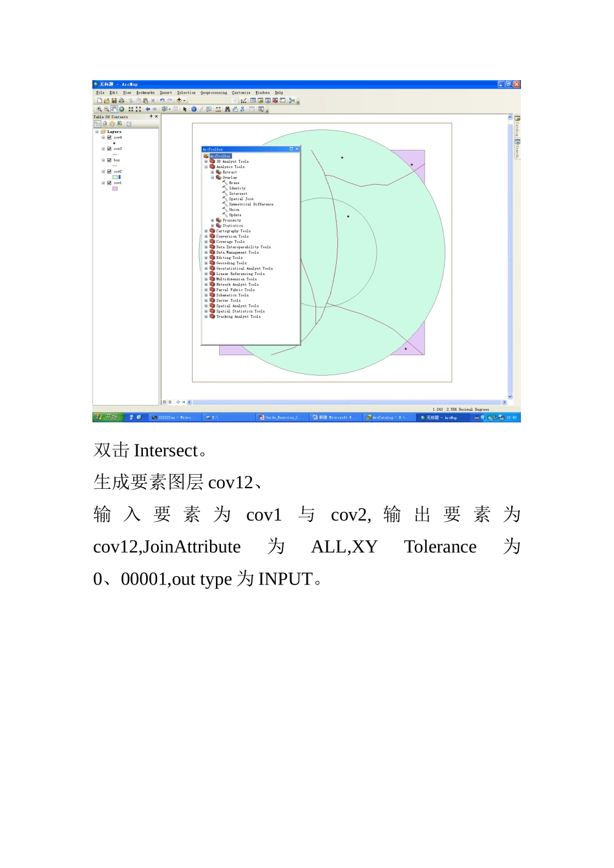Toggle cov1 layer visibility checkbox
This screenshot has width=614, height=868.
pos(109,183)
